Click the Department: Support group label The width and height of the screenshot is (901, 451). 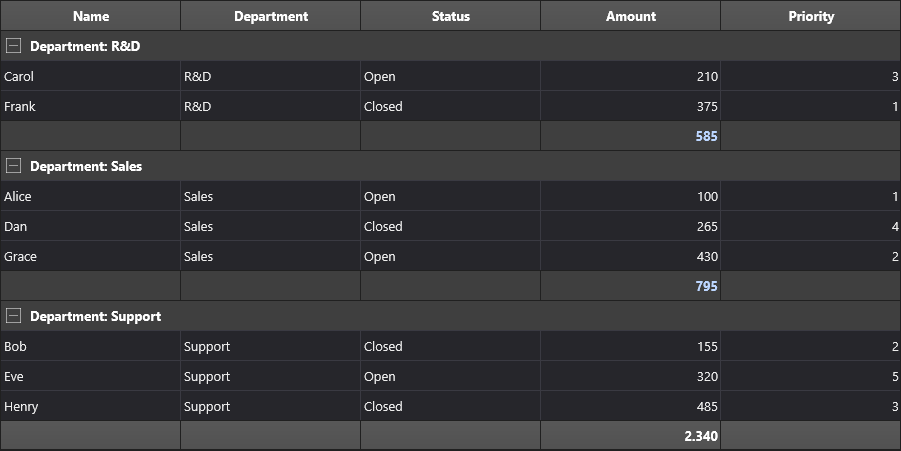click(95, 317)
